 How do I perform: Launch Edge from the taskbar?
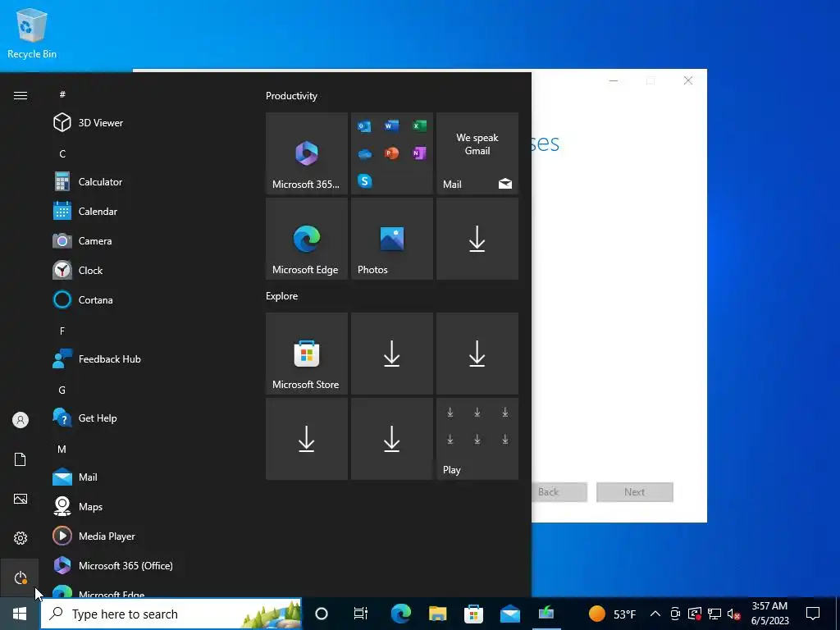pos(400,614)
